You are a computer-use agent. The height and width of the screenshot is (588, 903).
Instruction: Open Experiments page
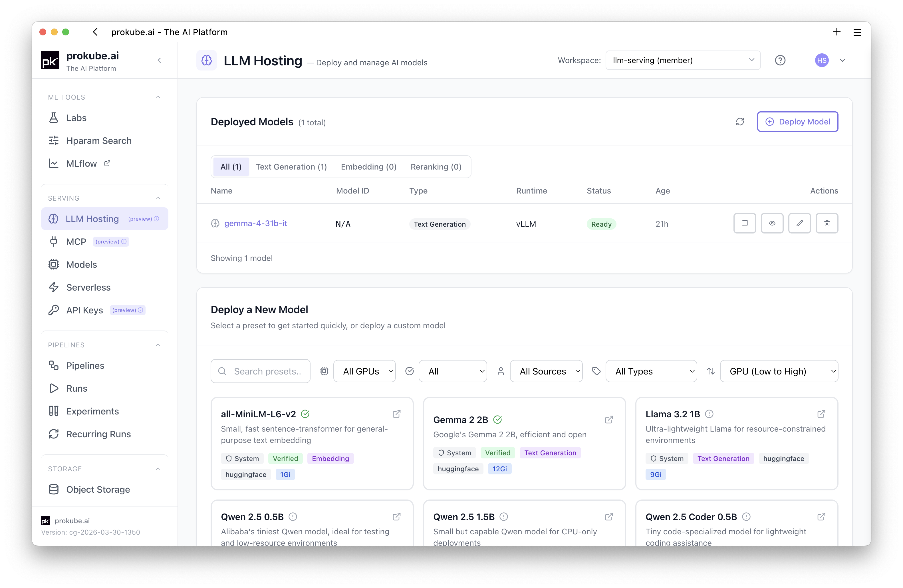104,412
